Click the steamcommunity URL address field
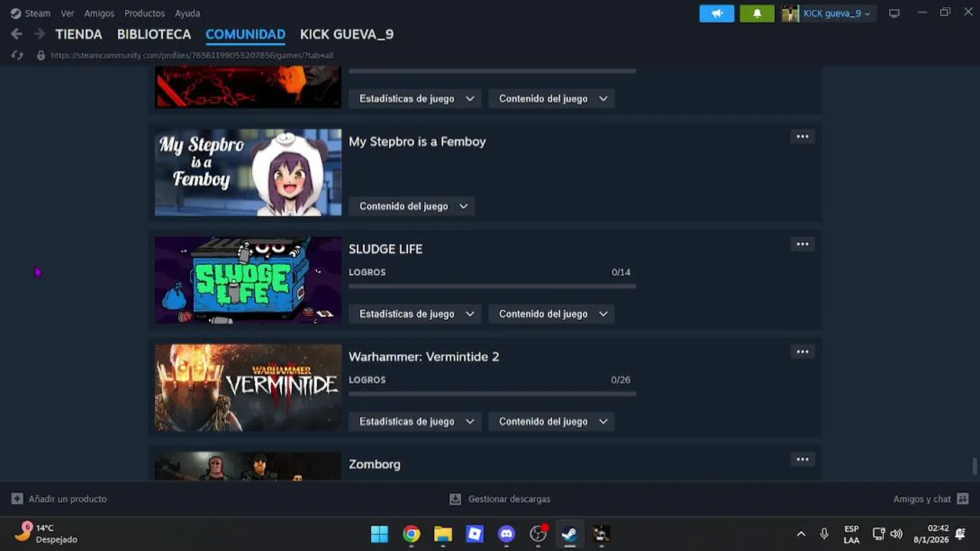Image resolution: width=980 pixels, height=551 pixels. click(192, 55)
